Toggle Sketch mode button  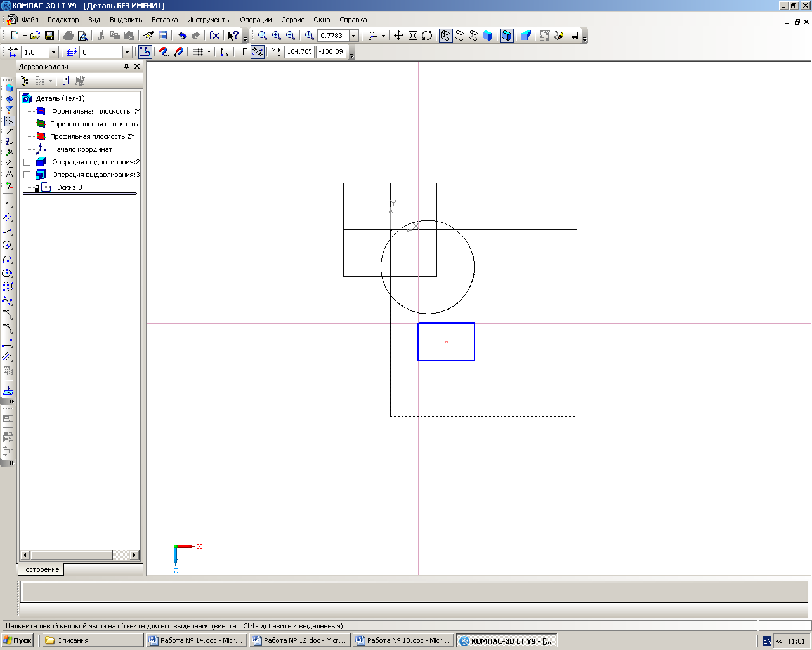point(145,52)
